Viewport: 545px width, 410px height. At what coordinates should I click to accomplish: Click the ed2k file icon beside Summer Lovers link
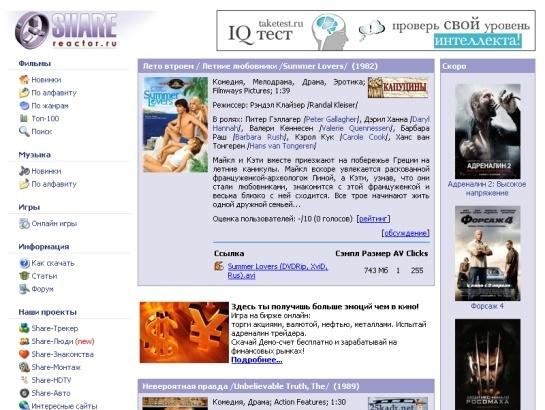click(219, 266)
